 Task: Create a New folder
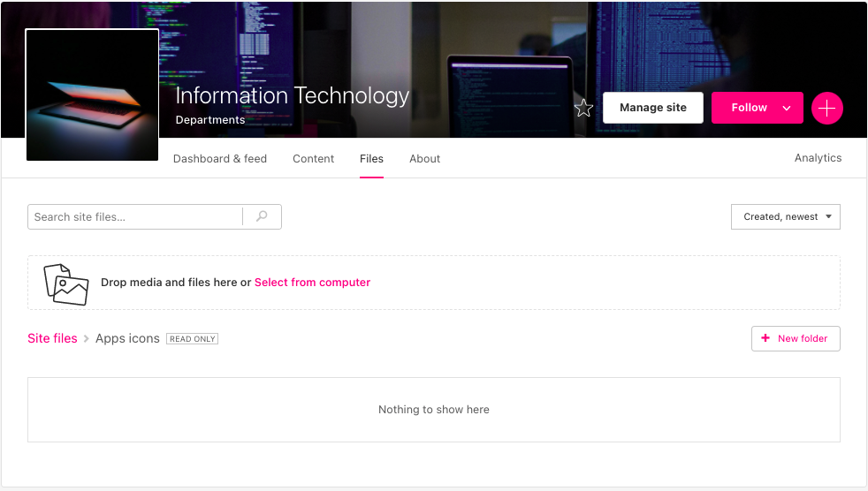tap(795, 338)
